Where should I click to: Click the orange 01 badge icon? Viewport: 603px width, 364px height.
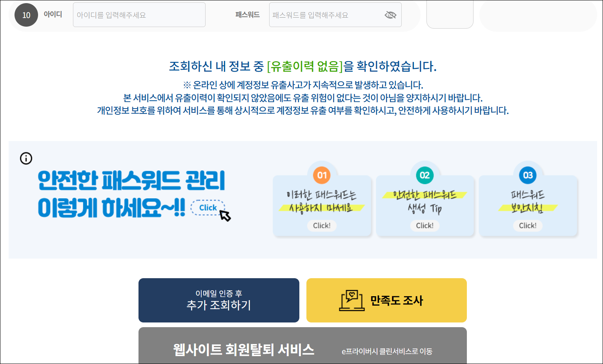pyautogui.click(x=322, y=175)
